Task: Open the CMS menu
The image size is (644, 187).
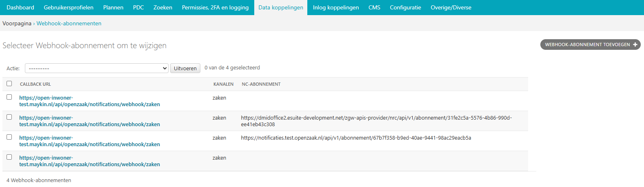Action: coord(374,7)
